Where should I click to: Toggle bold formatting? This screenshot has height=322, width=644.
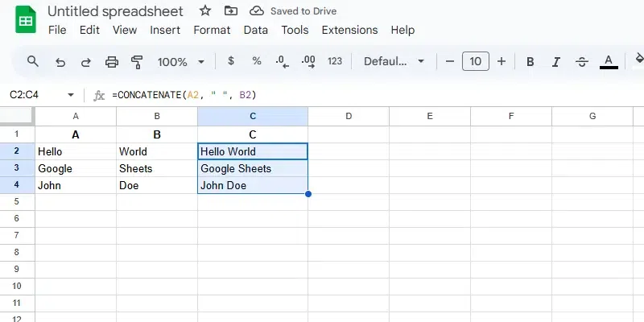[530, 61]
